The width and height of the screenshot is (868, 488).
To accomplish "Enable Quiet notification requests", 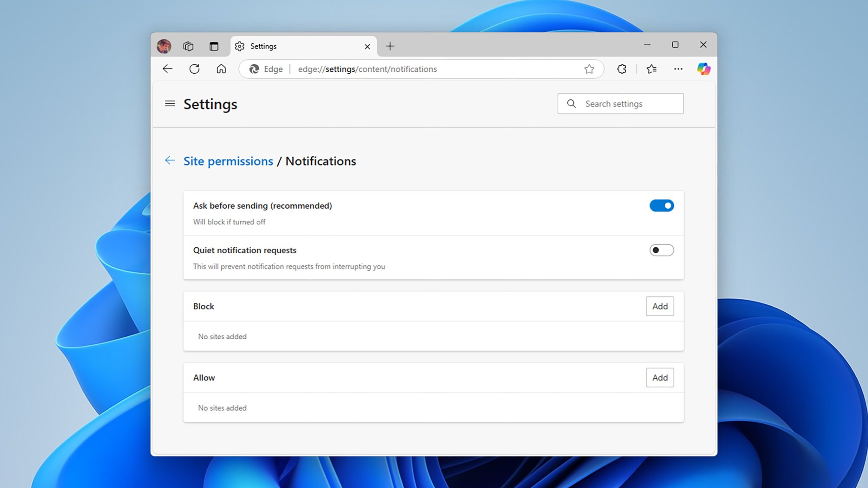I will tap(662, 250).
